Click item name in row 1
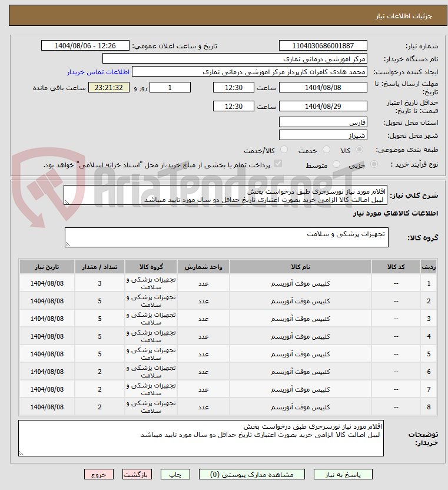 (301, 283)
